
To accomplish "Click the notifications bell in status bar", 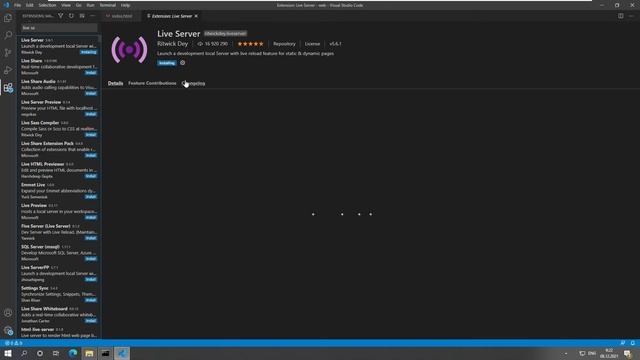I will point(632,343).
